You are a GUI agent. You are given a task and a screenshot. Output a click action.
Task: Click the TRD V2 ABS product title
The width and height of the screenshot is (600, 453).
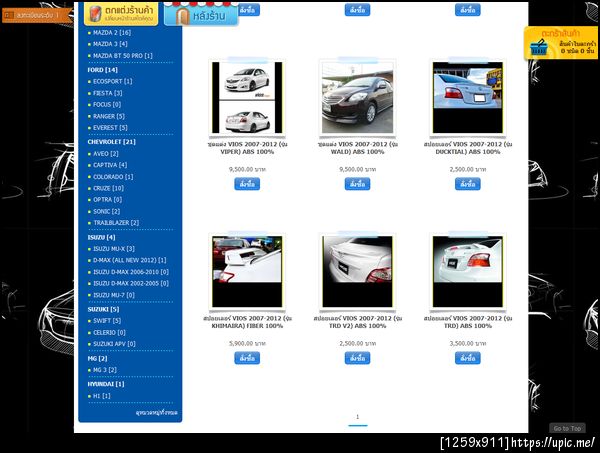coord(357,322)
